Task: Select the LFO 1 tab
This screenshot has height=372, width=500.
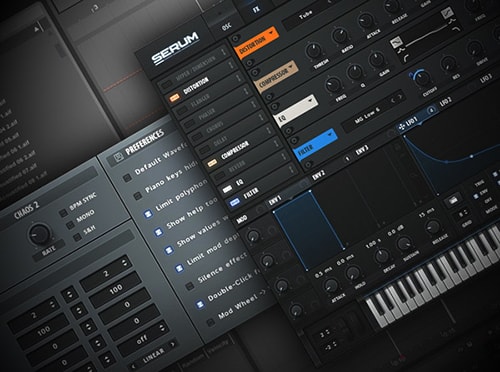Action: tap(411, 122)
